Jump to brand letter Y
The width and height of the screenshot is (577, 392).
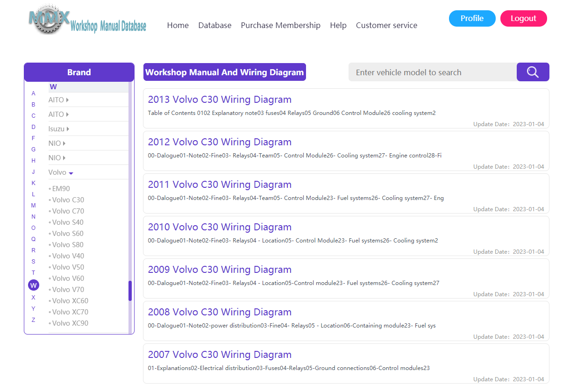tap(33, 309)
